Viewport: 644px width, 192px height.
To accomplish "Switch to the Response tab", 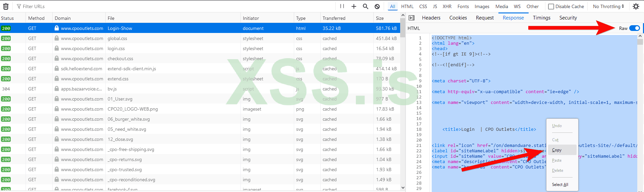I will tap(513, 18).
